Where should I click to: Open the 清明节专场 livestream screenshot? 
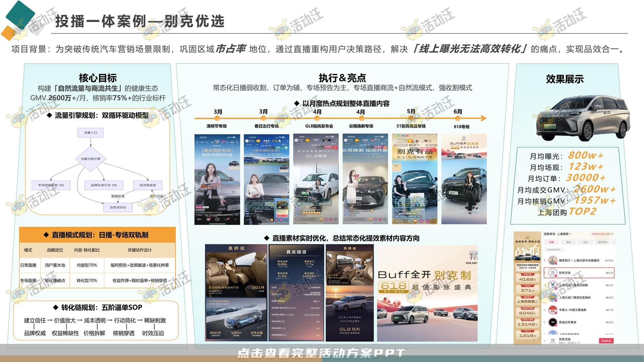[217, 179]
